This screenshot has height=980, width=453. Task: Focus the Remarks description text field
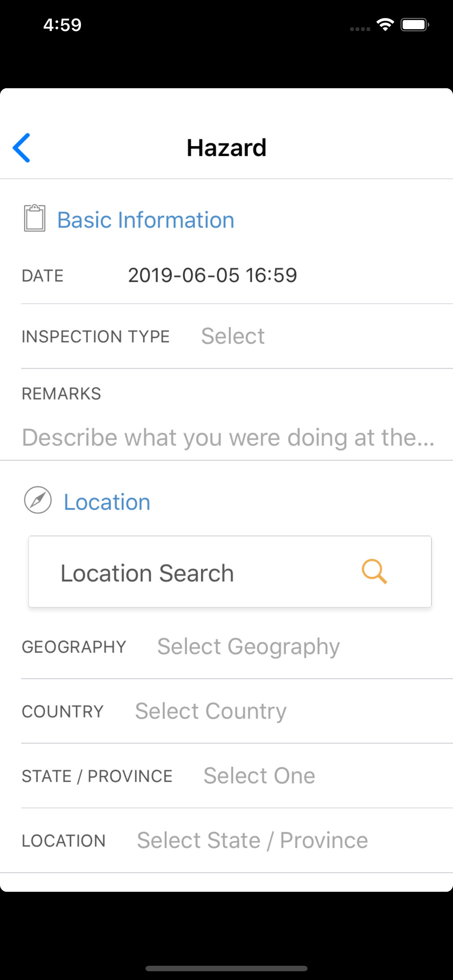tap(228, 437)
